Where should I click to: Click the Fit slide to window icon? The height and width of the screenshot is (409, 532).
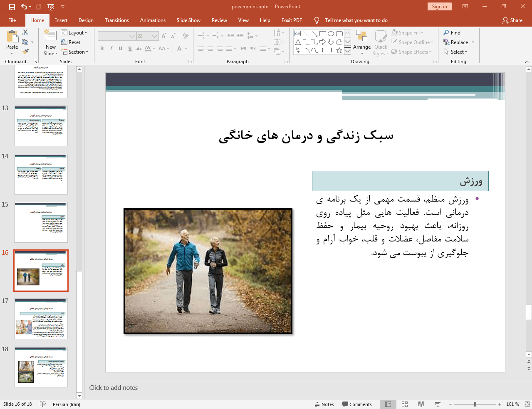(x=527, y=404)
